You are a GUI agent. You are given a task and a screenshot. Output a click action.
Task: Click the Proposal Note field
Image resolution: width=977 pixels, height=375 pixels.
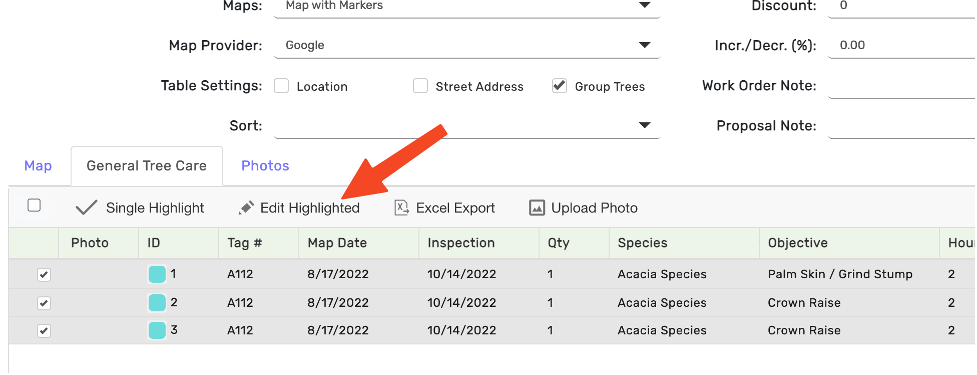(902, 125)
